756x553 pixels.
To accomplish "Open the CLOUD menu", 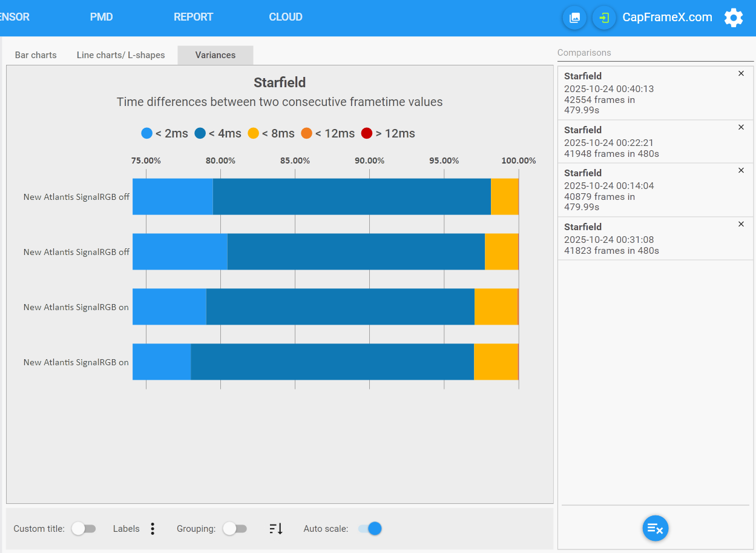I will point(286,17).
